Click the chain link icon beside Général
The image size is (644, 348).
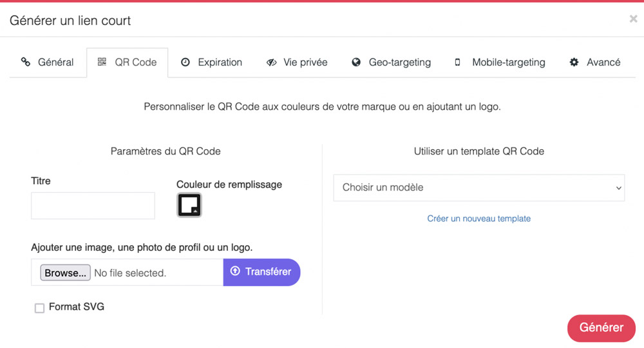[x=26, y=62]
